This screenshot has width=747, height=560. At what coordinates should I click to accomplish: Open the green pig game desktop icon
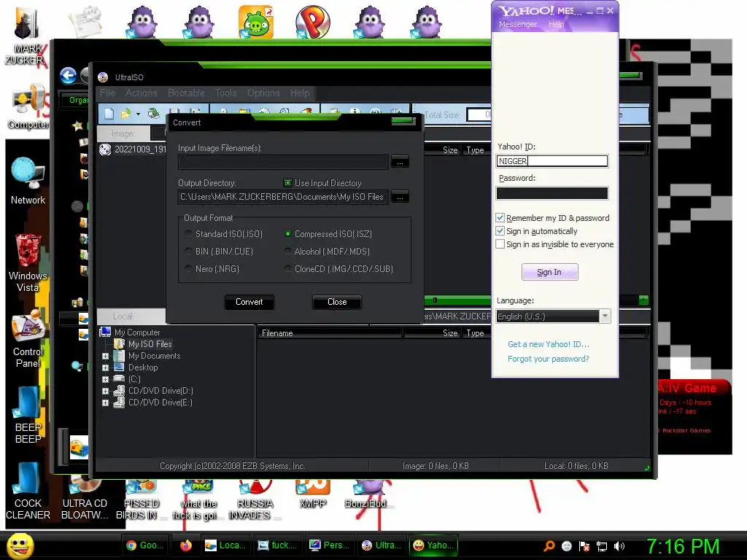tap(256, 22)
